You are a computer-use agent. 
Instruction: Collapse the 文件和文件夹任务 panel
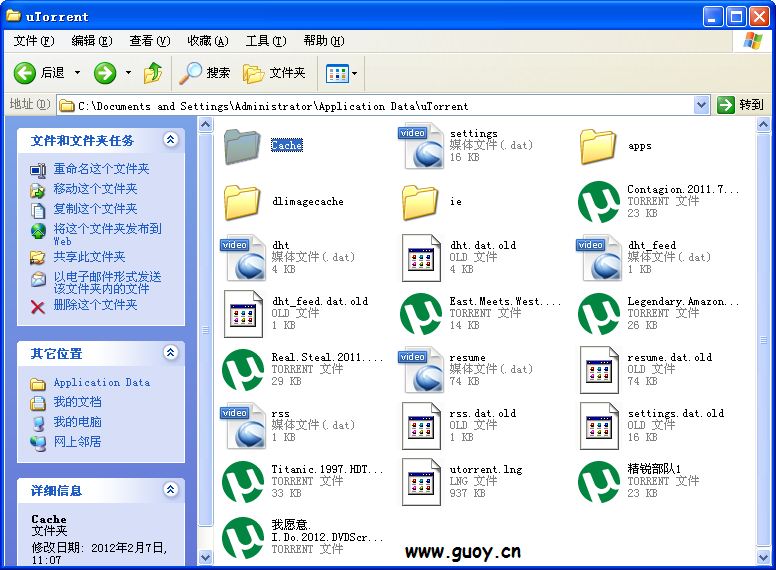pyautogui.click(x=171, y=140)
